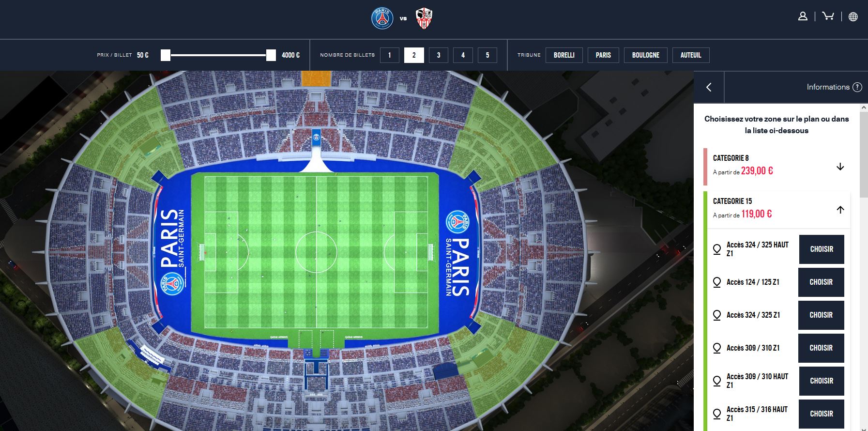Select 3 tickets quantity
The height and width of the screenshot is (431, 868).
[439, 55]
